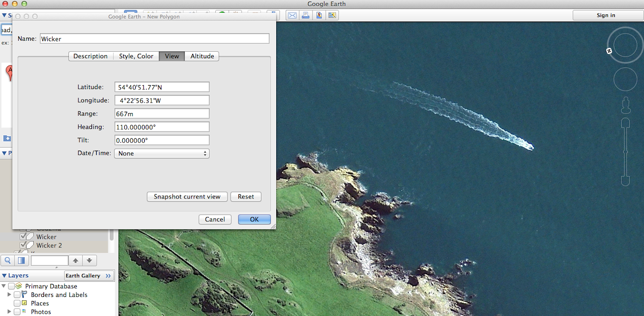Click the Save Image toolbar icon
Screen dimensions: 644x316
tap(332, 15)
